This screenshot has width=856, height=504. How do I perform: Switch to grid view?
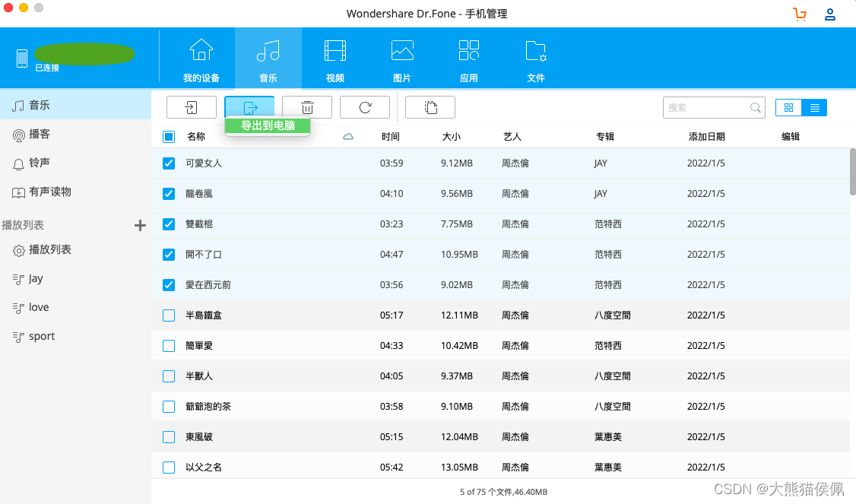click(x=788, y=108)
